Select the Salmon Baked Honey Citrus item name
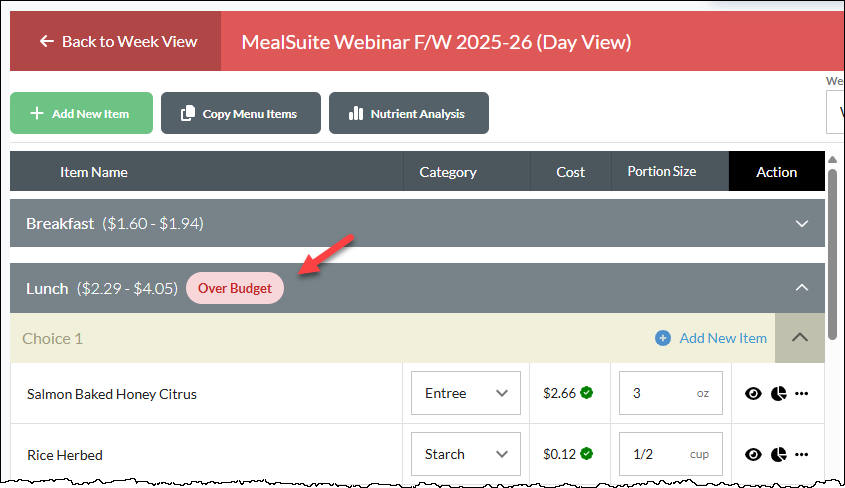 pyautogui.click(x=112, y=394)
